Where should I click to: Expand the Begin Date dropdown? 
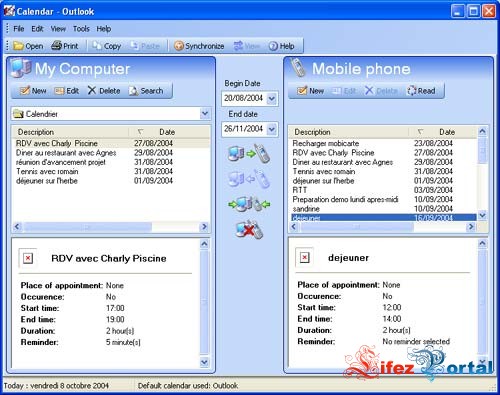272,98
